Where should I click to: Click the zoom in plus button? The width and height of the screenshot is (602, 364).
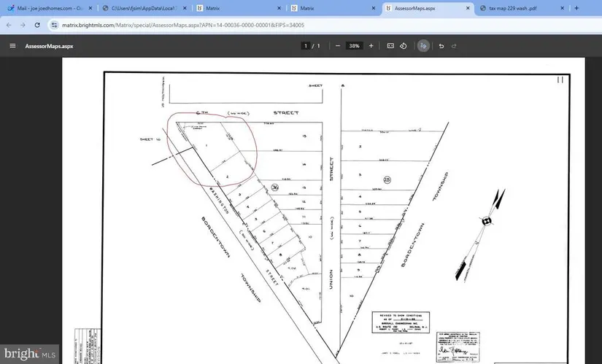click(x=371, y=46)
